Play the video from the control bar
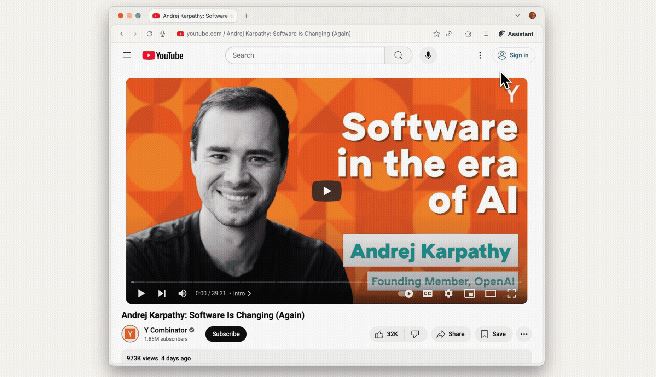This screenshot has width=656, height=377. [x=141, y=293]
